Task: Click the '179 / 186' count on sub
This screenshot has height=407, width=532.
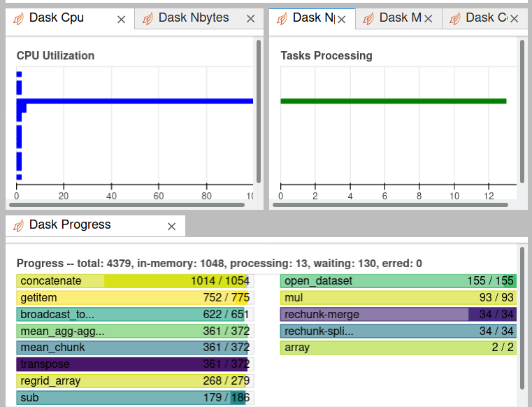Action: pyautogui.click(x=227, y=397)
